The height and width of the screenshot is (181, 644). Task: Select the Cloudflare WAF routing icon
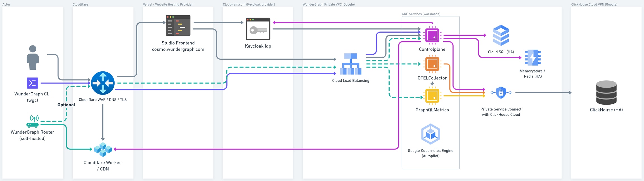tap(103, 83)
